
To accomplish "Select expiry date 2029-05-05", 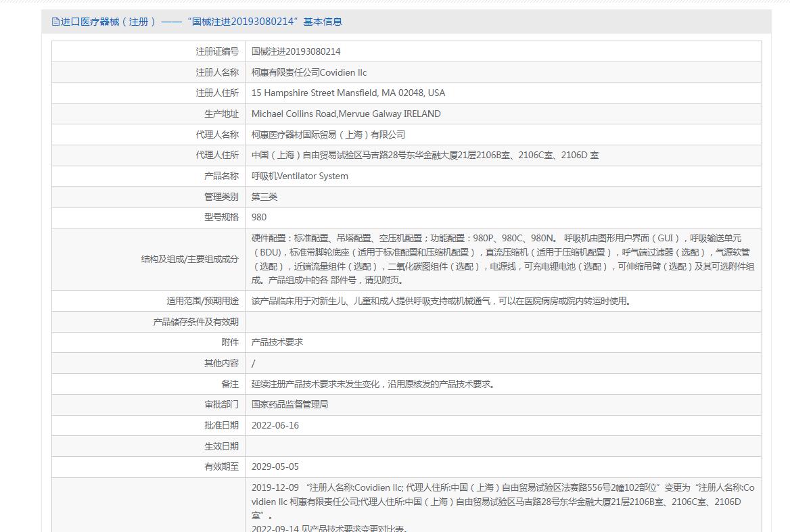I will [275, 467].
